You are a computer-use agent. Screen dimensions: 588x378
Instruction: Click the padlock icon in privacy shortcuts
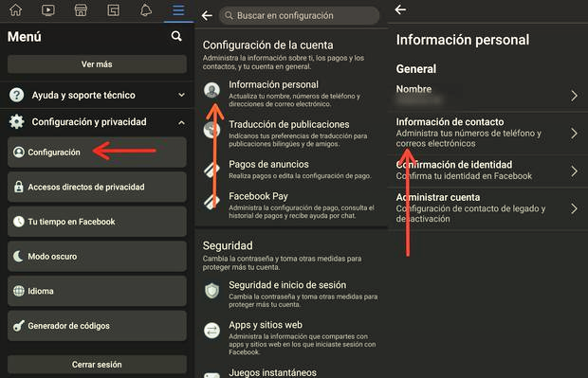coord(18,187)
